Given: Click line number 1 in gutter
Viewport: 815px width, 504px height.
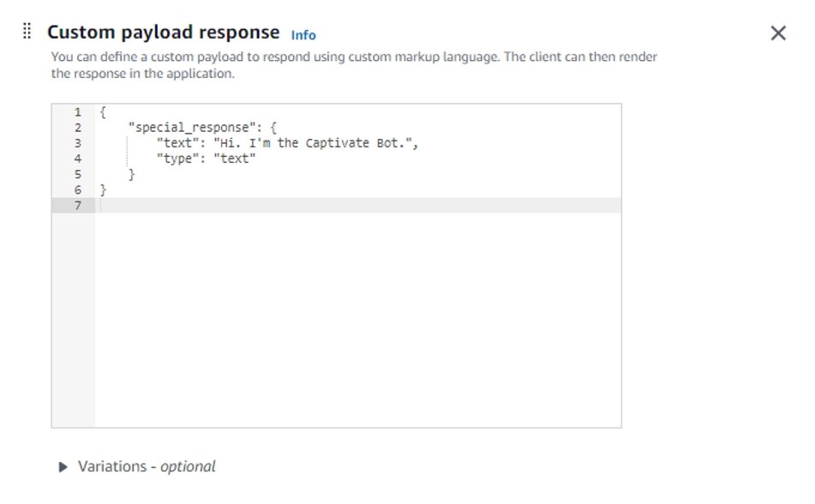Looking at the screenshot, I should 77,112.
